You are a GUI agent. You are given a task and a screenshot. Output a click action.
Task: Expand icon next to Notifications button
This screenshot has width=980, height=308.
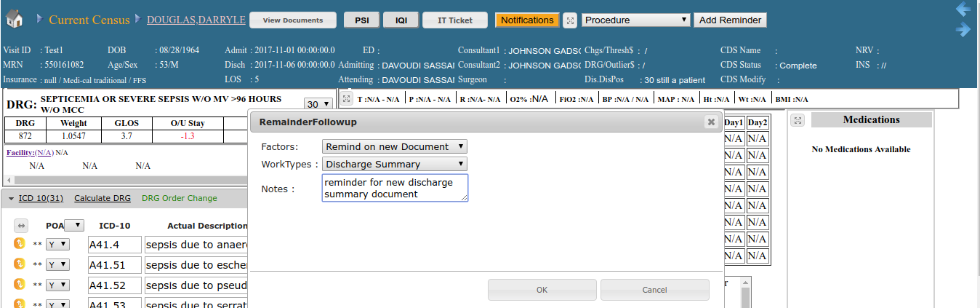click(571, 20)
